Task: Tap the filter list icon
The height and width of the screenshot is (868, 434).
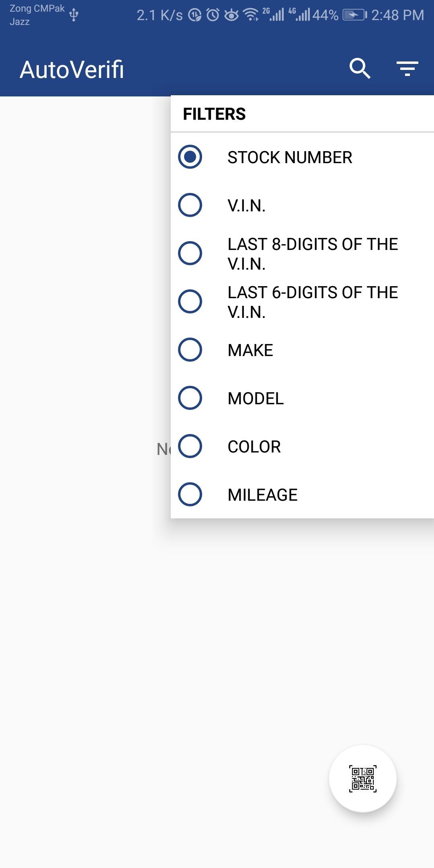Action: pyautogui.click(x=407, y=69)
